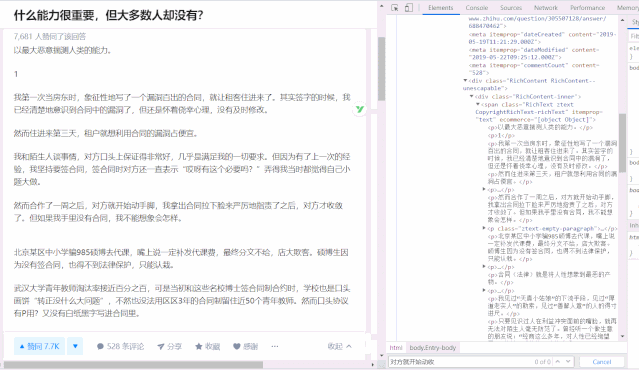Image resolution: width=639 pixels, height=370 pixels.
Task: Open the partially visible Styles pane tab
Action: pos(635,22)
